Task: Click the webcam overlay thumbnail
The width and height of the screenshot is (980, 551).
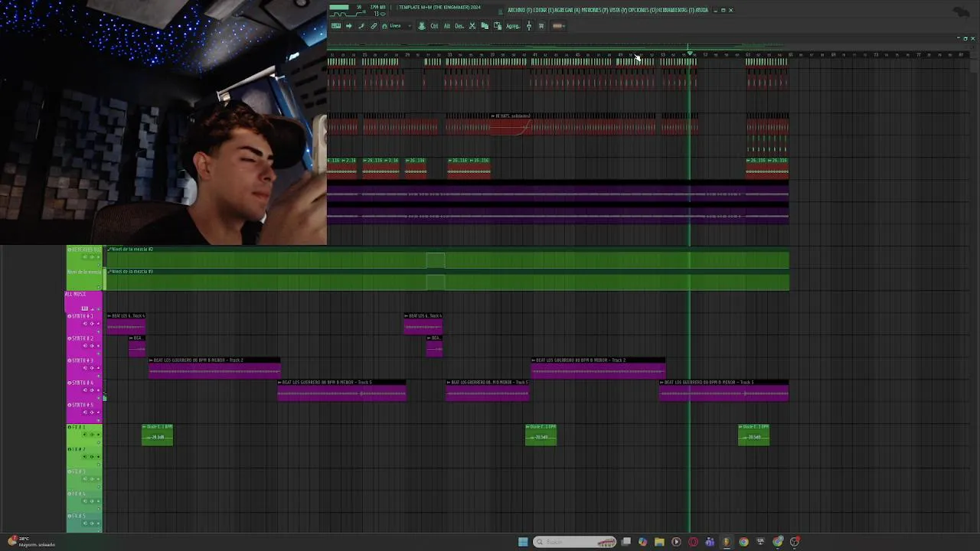Action: click(163, 122)
